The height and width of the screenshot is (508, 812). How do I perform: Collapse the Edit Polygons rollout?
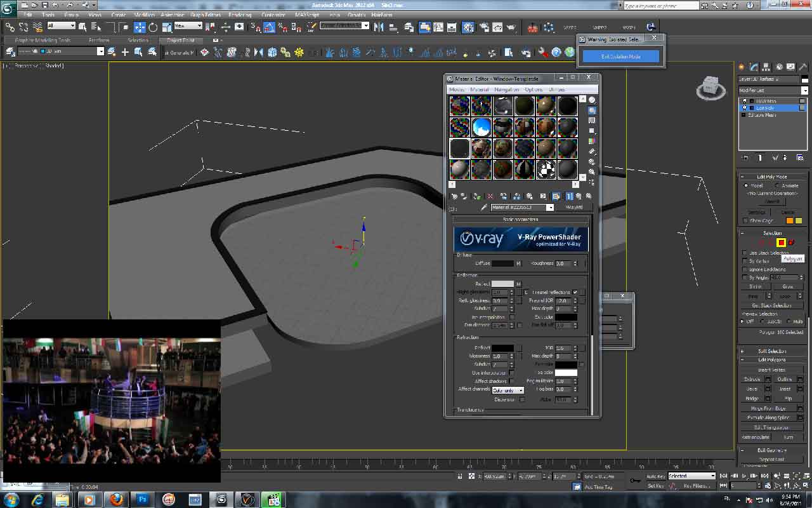pos(773,359)
